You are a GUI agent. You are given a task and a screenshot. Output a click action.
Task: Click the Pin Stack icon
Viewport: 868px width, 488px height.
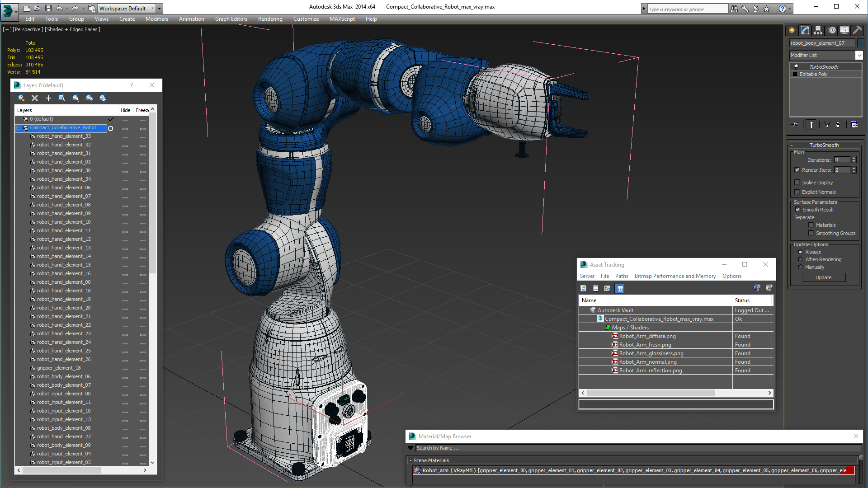(796, 125)
